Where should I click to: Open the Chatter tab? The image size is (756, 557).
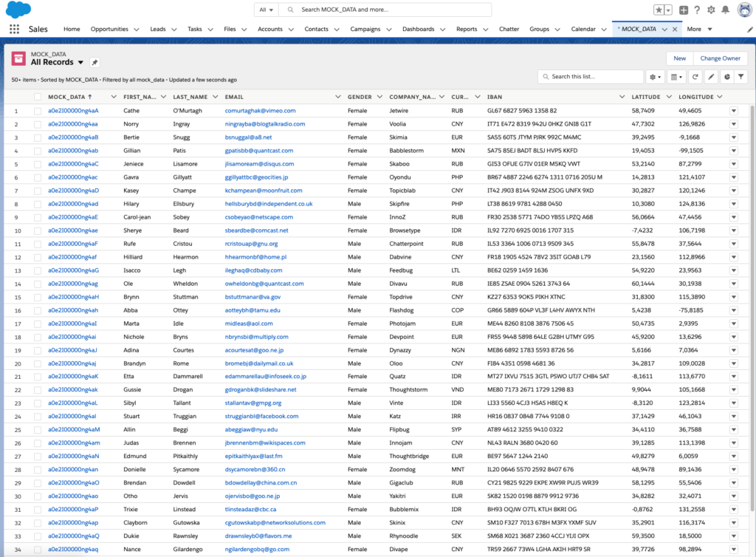(509, 30)
